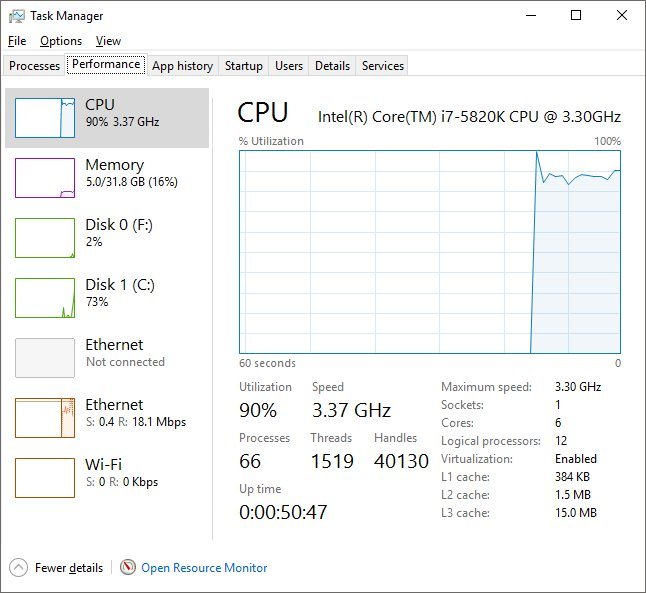Select Disk 0 (F:) sidebar label
Viewport: 646px width, 593px height.
coord(119,233)
